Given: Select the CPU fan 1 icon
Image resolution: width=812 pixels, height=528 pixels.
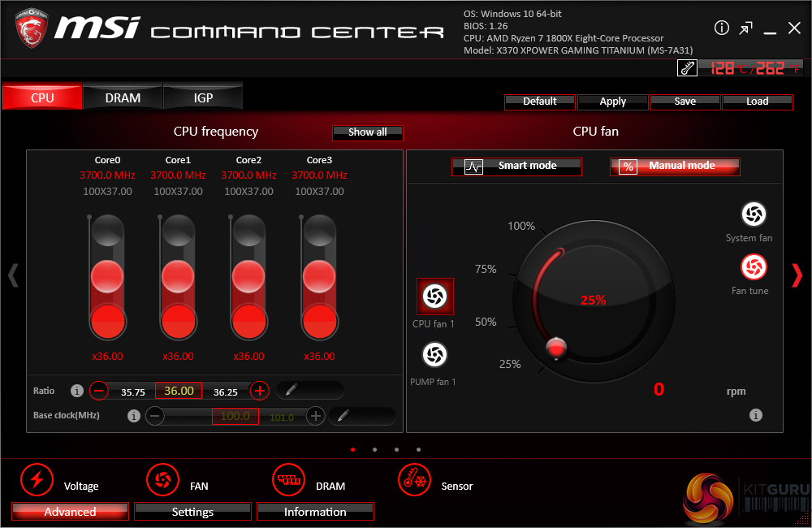Looking at the screenshot, I should pyautogui.click(x=435, y=296).
